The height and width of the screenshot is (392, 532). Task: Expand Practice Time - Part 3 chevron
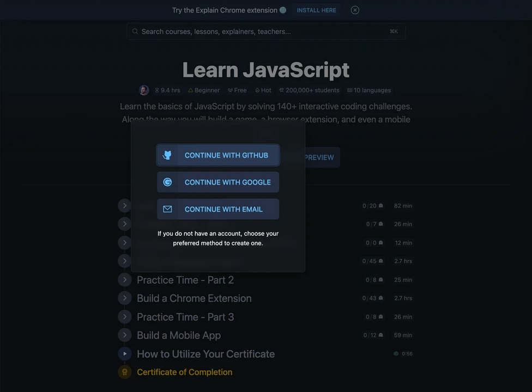[x=124, y=316]
